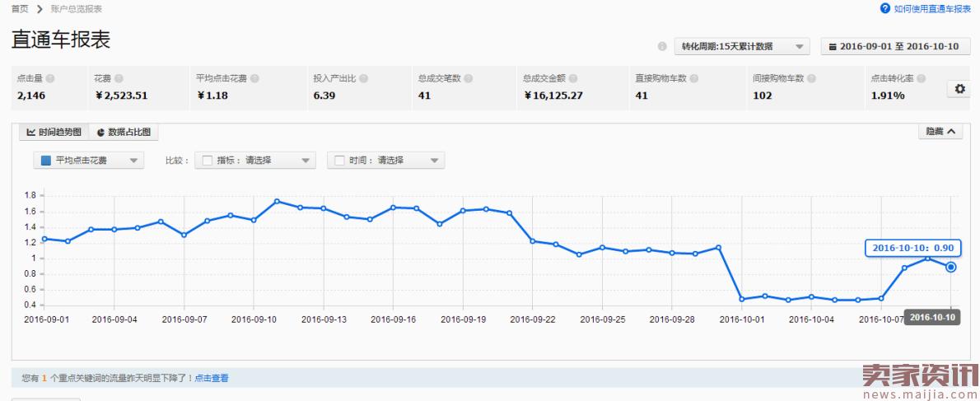Open 平均点击花费 metric dropdown
The height and width of the screenshot is (401, 980).
coord(89,161)
